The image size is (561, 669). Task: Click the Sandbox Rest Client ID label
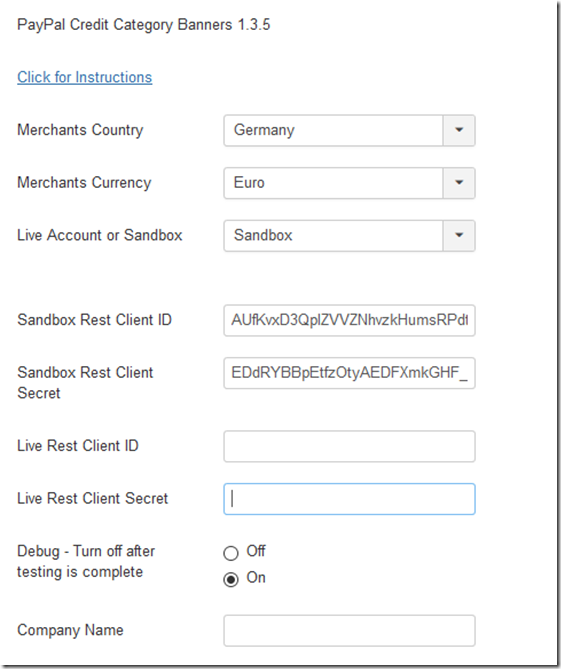tap(94, 320)
